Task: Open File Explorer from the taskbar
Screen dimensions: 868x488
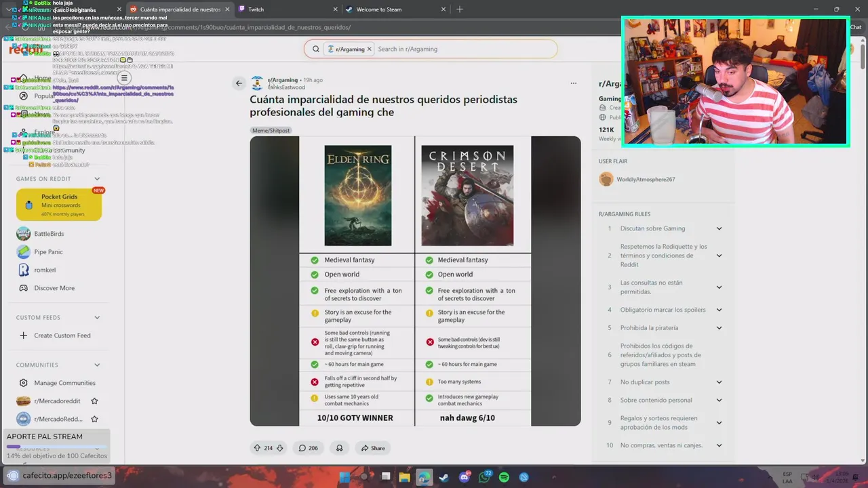Action: click(x=404, y=477)
